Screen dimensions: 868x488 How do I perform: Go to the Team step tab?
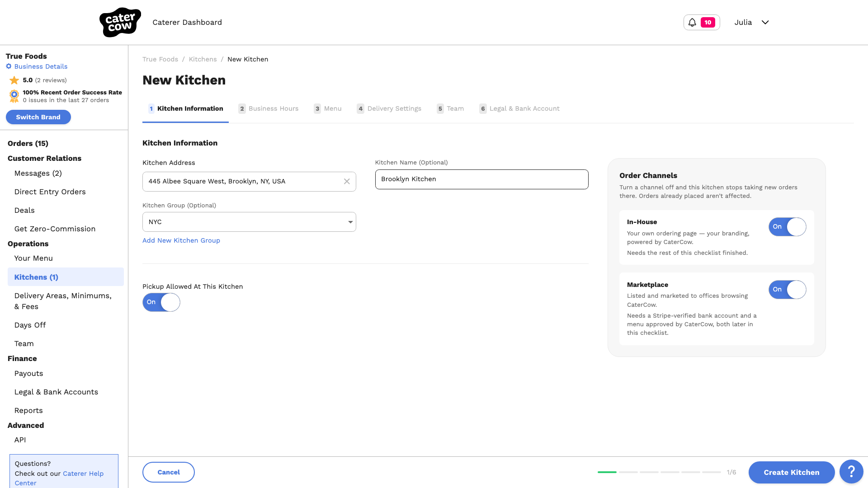450,108
